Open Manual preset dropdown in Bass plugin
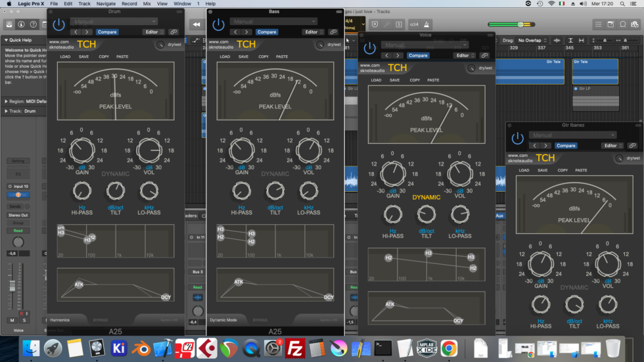Screen dimensions: 644x362 pyautogui.click(x=273, y=21)
